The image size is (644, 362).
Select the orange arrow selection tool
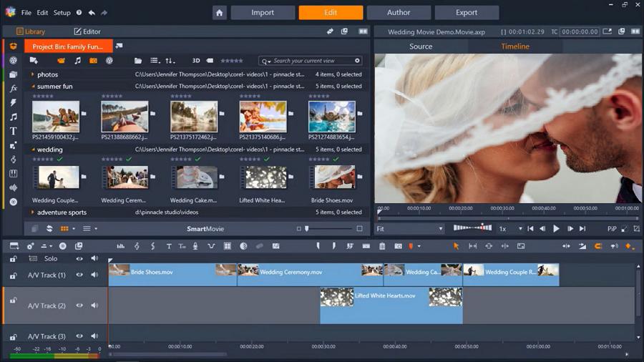(456, 246)
